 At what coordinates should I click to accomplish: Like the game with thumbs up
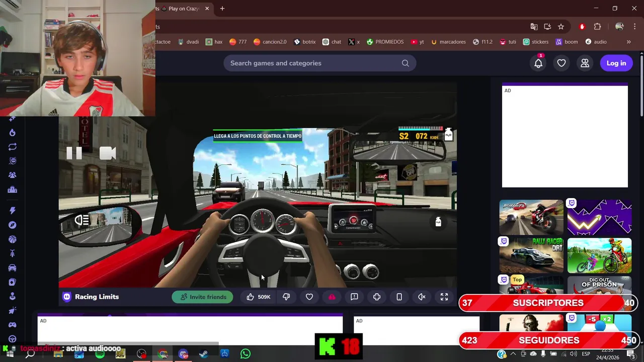[x=250, y=297]
